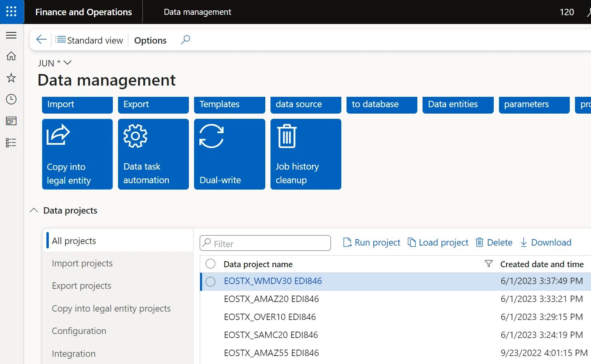The height and width of the screenshot is (364, 591).
Task: Open the Options menu
Action: [150, 40]
